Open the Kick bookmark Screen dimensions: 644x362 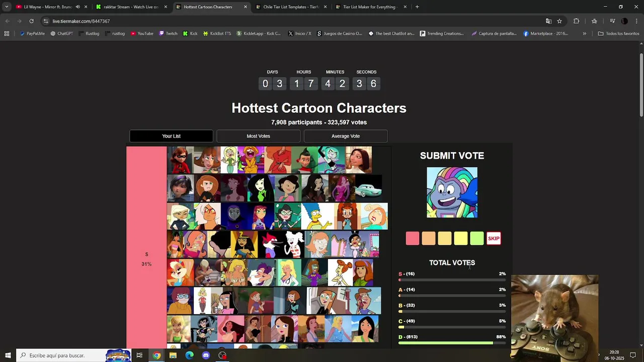click(x=190, y=34)
